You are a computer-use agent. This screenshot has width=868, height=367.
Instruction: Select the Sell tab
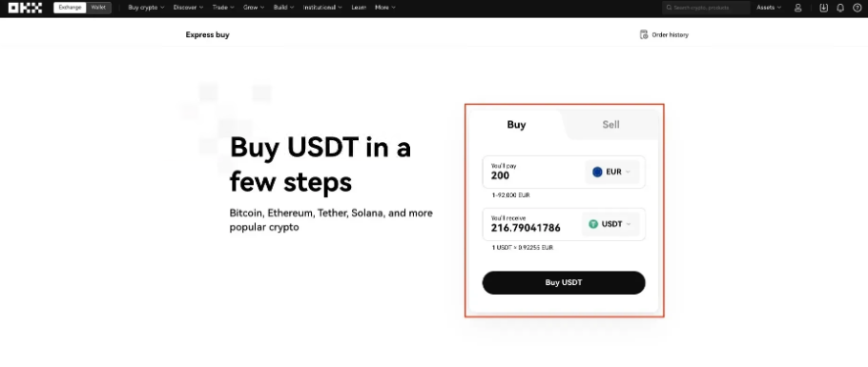(610, 125)
